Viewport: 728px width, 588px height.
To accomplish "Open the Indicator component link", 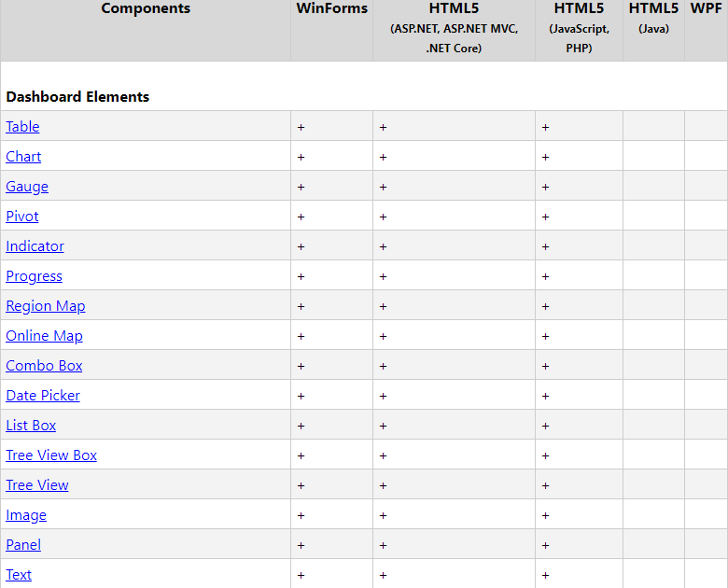I will pos(35,245).
